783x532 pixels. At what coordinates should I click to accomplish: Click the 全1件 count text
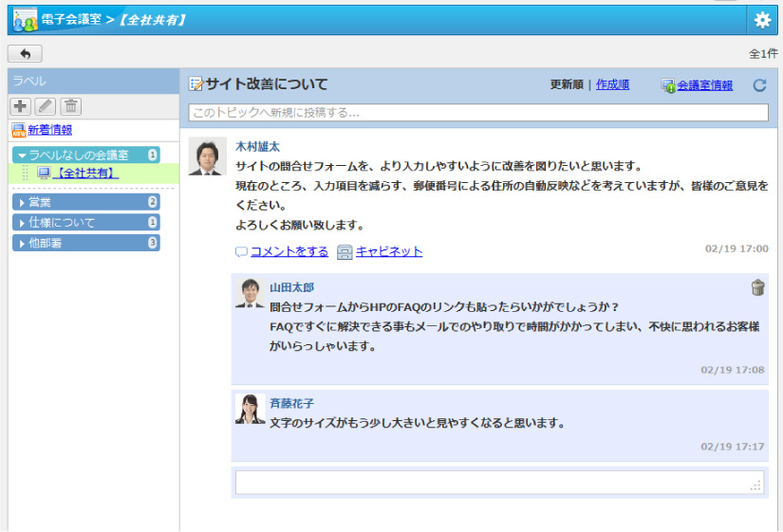763,54
